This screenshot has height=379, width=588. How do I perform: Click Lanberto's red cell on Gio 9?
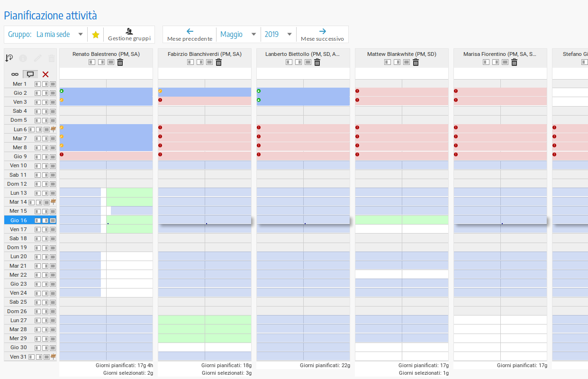pos(303,156)
